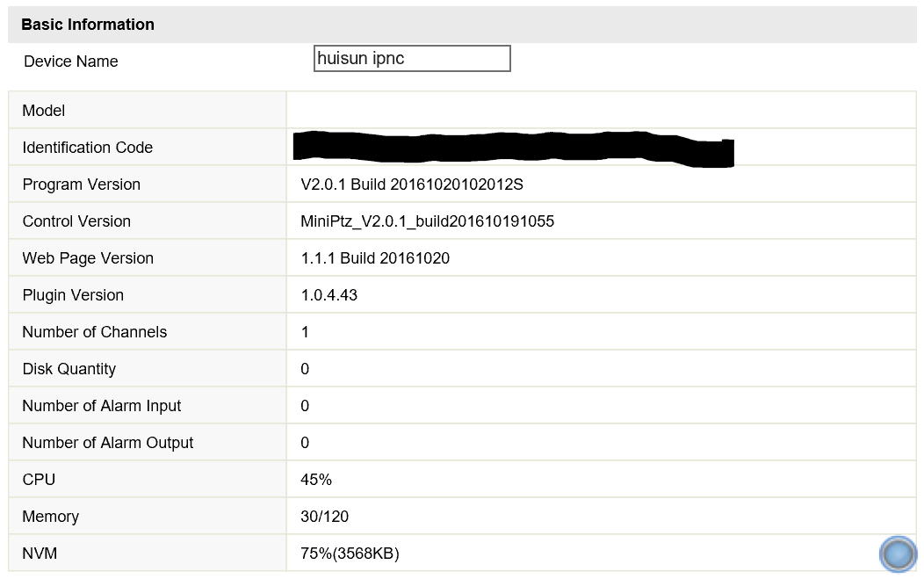Select the MiniPtz control version value
Image resolution: width=924 pixels, height=579 pixels.
(x=427, y=221)
